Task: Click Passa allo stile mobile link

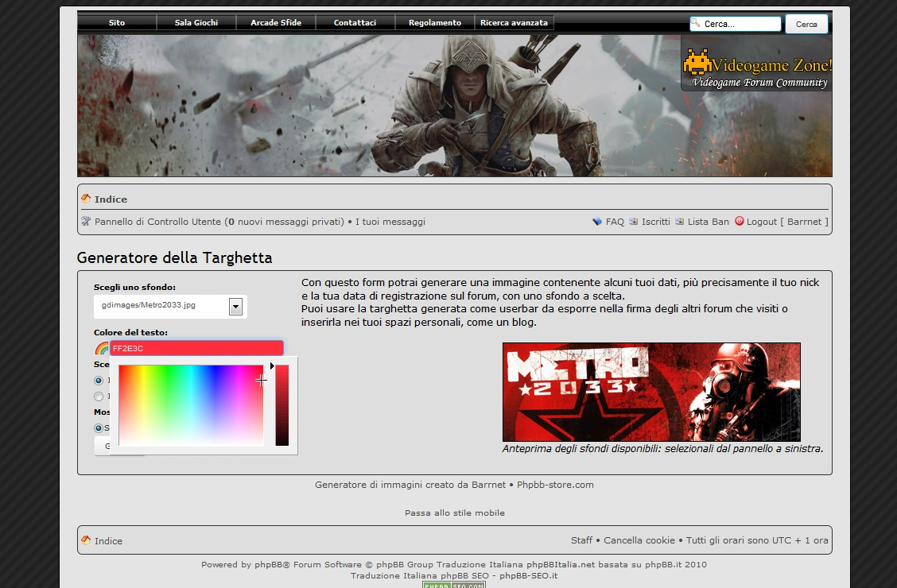Action: 455,513
